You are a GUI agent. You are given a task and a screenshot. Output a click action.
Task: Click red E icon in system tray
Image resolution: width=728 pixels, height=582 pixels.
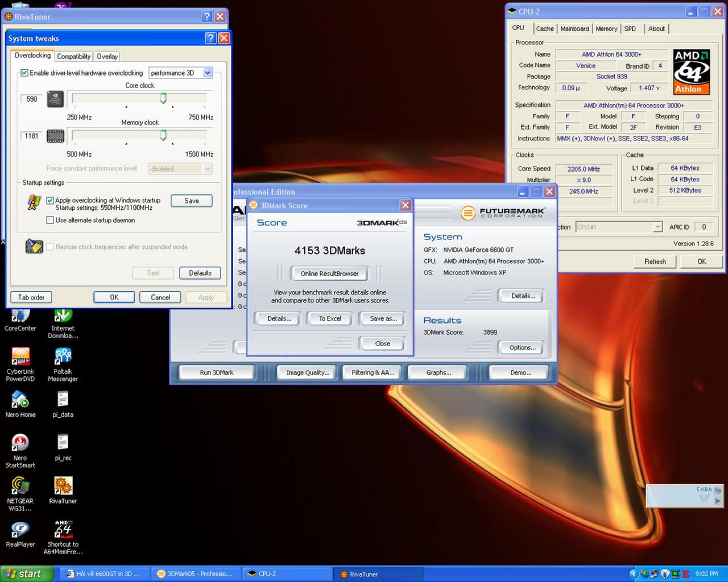[686, 574]
